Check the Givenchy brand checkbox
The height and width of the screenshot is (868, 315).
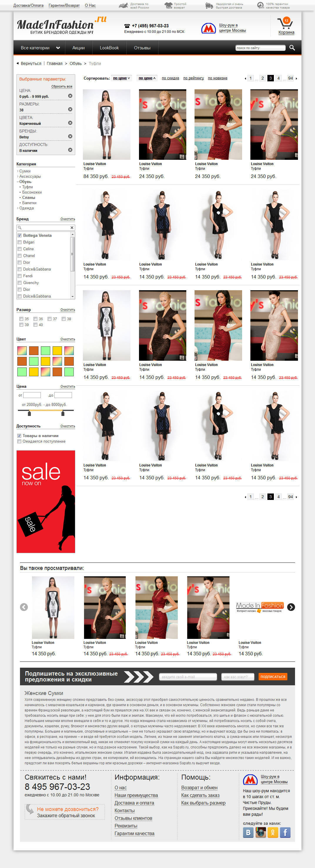pos(19,283)
